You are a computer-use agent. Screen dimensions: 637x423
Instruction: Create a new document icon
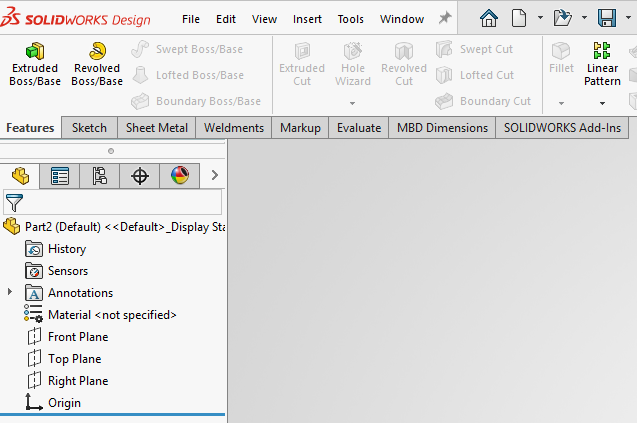519,18
